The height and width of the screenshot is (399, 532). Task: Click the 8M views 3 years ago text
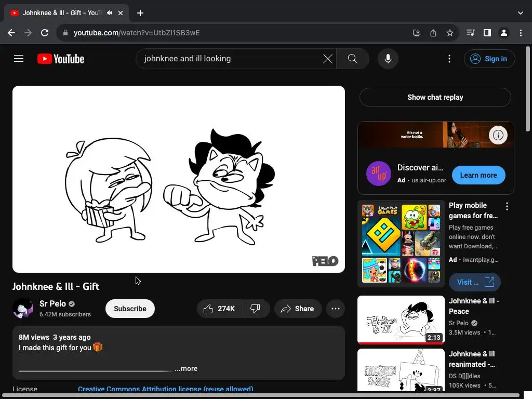[55, 337]
